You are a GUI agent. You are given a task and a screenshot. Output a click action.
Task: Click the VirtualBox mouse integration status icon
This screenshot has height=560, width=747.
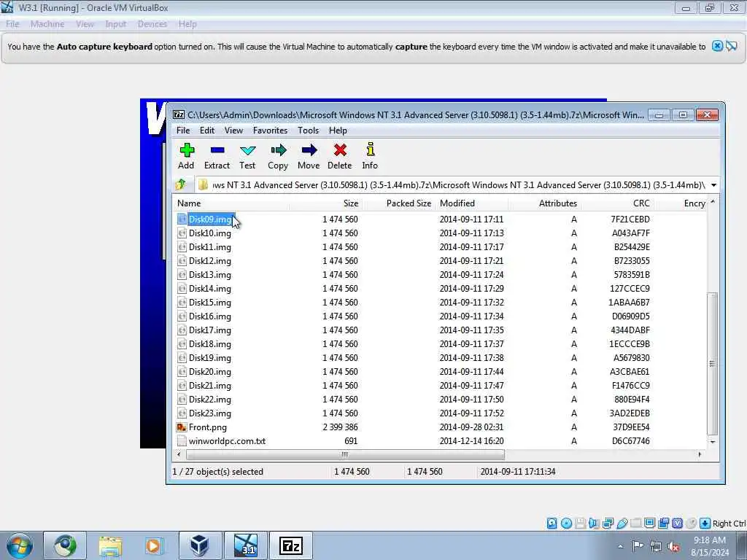tap(692, 524)
